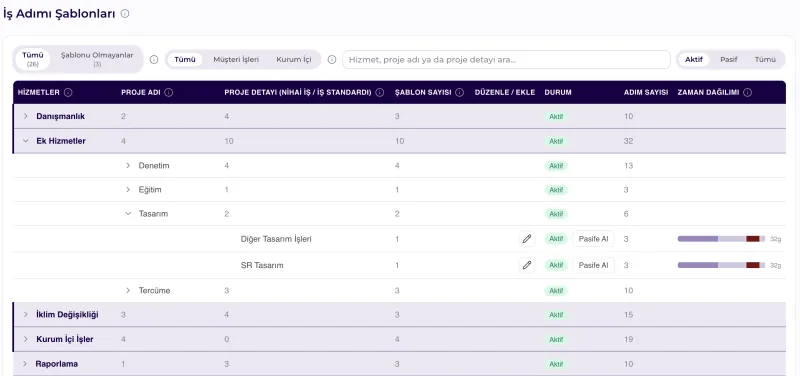
Task: Collapse the Ek Hizmetler row
Action: (x=26, y=141)
